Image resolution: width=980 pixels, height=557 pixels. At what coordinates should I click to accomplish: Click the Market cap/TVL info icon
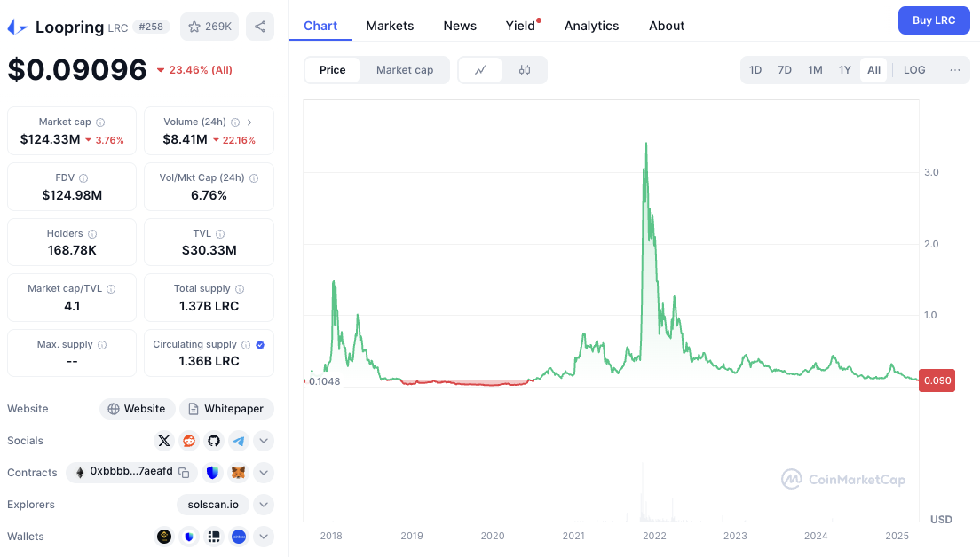[x=111, y=289]
